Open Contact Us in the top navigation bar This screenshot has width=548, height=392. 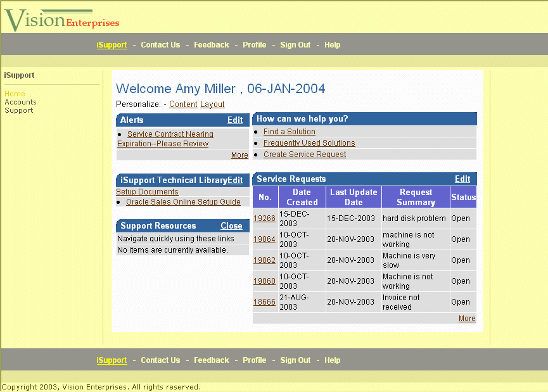[x=160, y=45]
